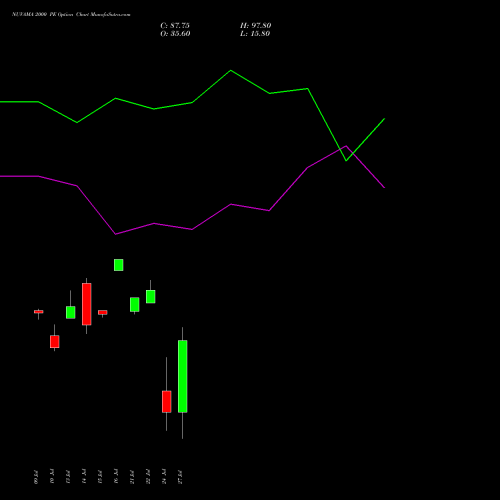Click the lowest dip of the purple line

[x=116, y=234]
